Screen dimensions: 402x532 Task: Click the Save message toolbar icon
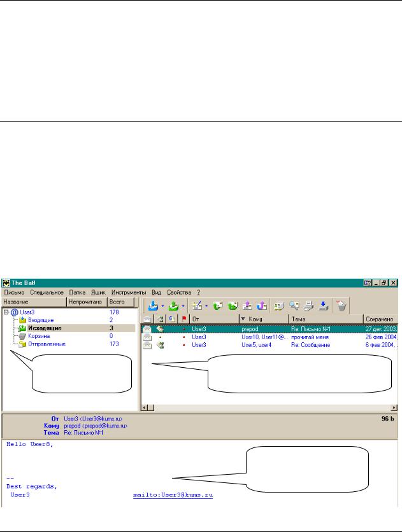point(323,305)
